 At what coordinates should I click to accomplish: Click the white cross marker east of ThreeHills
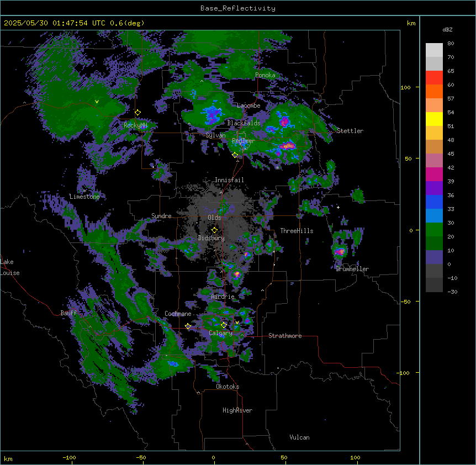click(338, 207)
